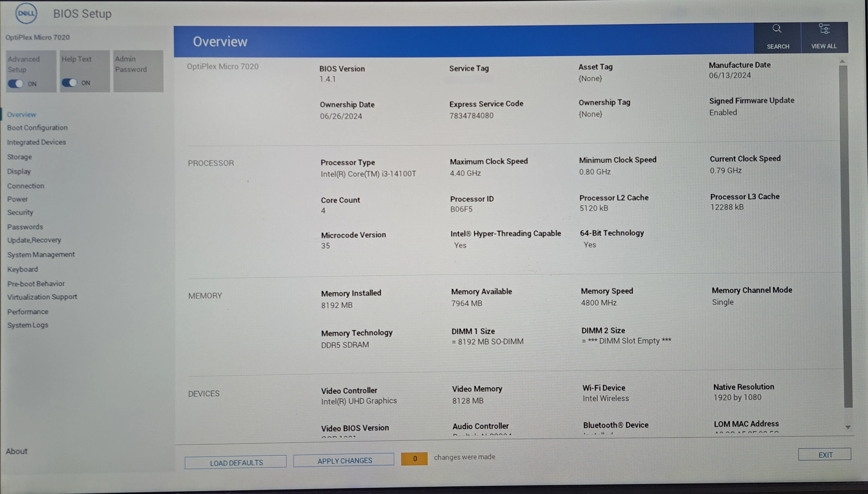Click Memory Installed 8192 MB

pyautogui.click(x=337, y=305)
